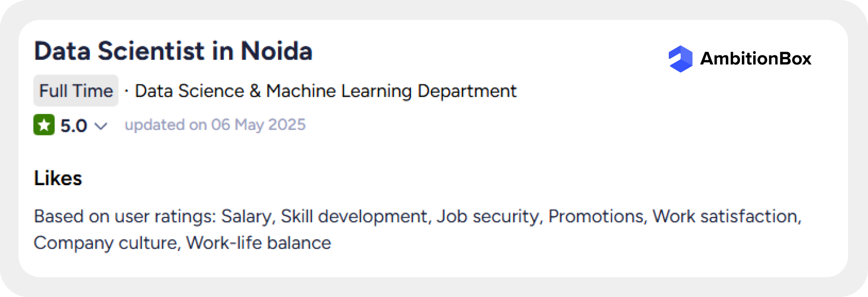Click the 5.0 rating number
The height and width of the screenshot is (297, 868).
(x=74, y=126)
